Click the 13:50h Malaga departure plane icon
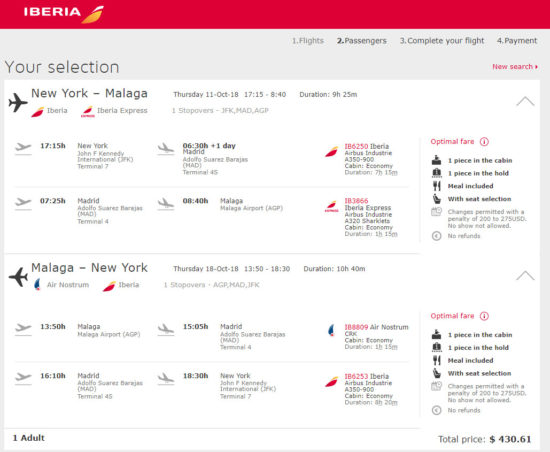The height and width of the screenshot is (452, 550). [23, 329]
